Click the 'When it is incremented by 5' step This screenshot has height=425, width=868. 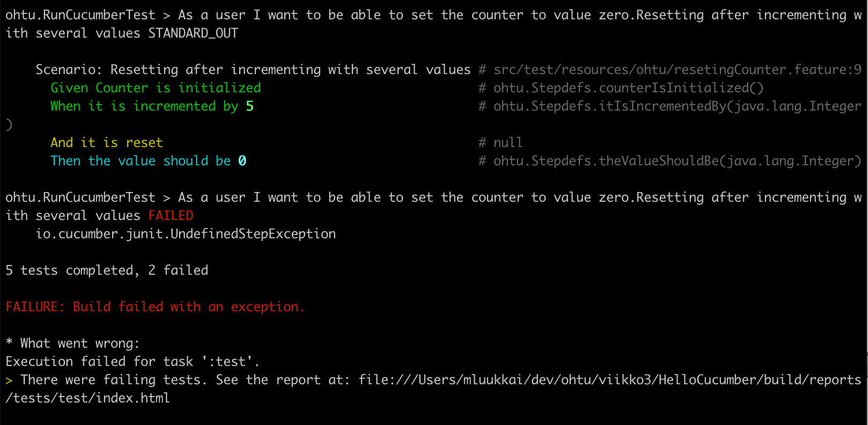(152, 106)
